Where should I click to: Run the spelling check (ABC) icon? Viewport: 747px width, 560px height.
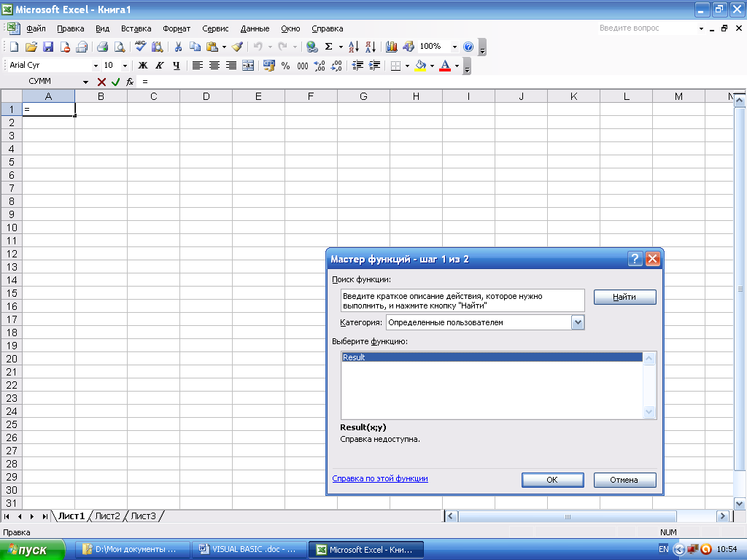140,46
